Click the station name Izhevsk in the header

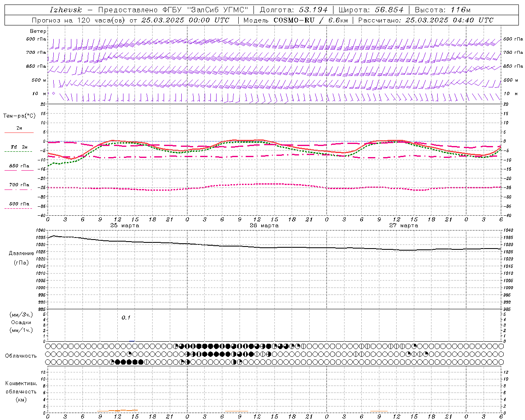[66, 10]
